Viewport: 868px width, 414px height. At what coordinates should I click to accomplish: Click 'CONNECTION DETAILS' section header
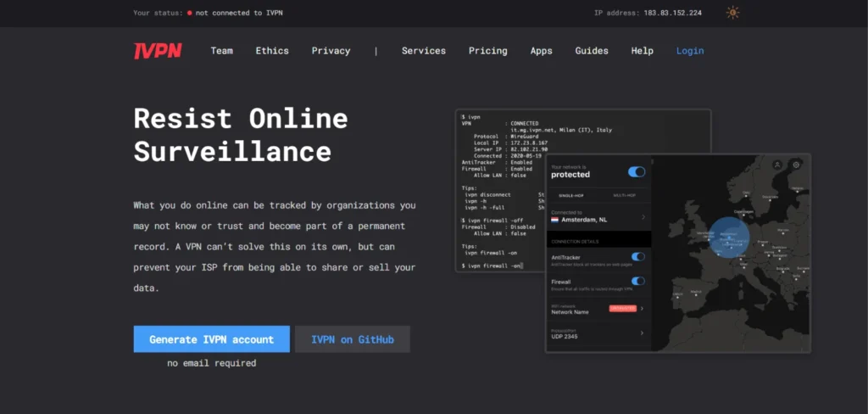(576, 242)
